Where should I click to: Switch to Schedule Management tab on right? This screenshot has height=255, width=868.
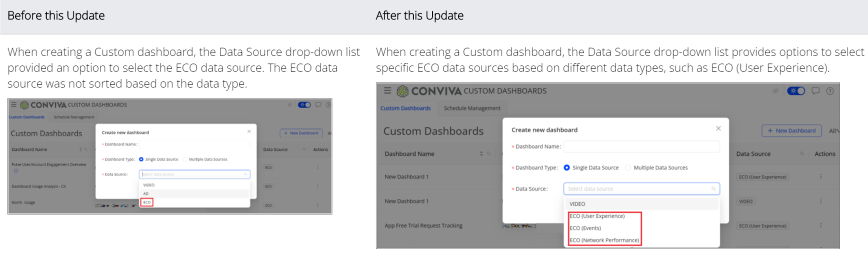(472, 108)
